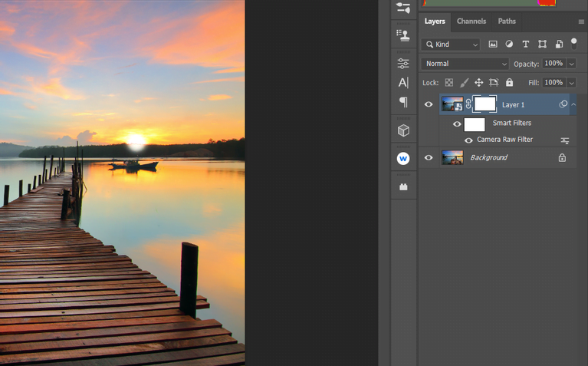The width and height of the screenshot is (588, 366).
Task: Open the Opacity slider dropdown arrow
Action: coord(571,64)
